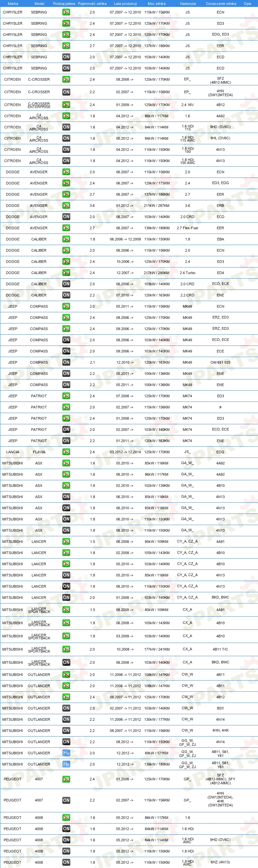Click petrol icon in C4 Aircross 4A92 row
258x868 pixels.
tap(66, 116)
